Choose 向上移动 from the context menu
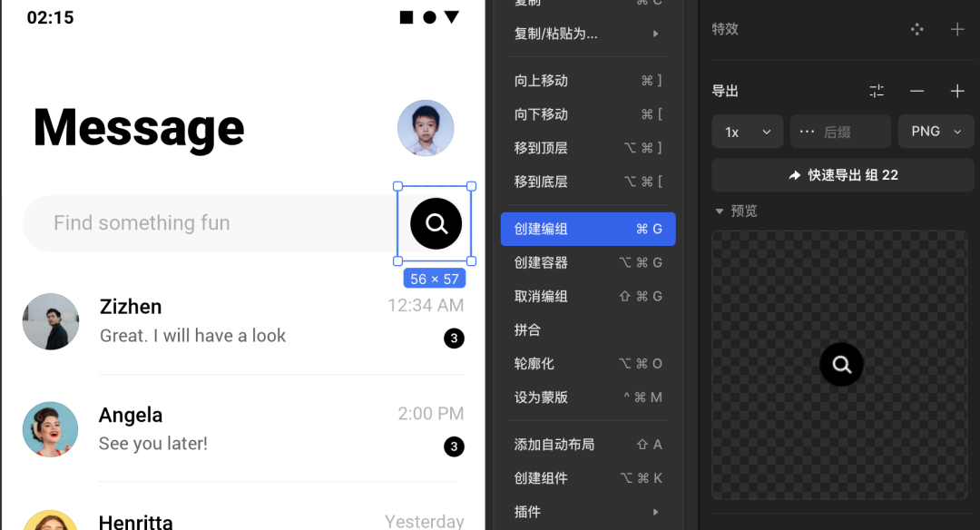Image resolution: width=980 pixels, height=530 pixels. [x=587, y=81]
